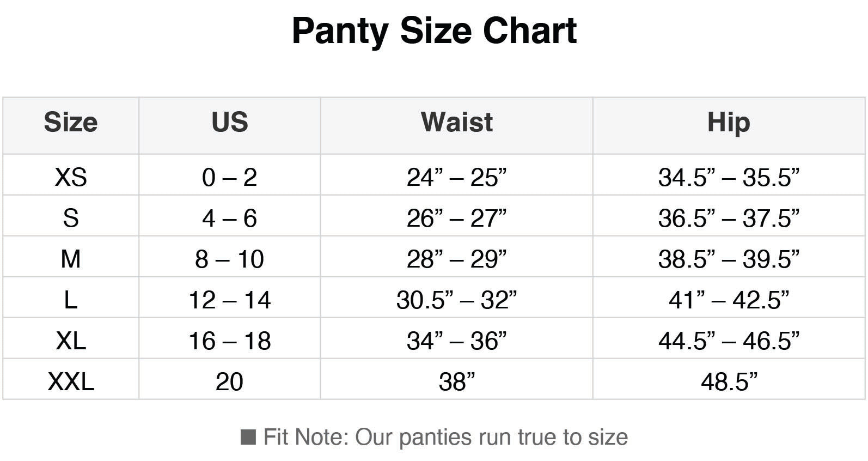The image size is (868, 461).
Task: Click the Waist column header
Action: pos(456,122)
